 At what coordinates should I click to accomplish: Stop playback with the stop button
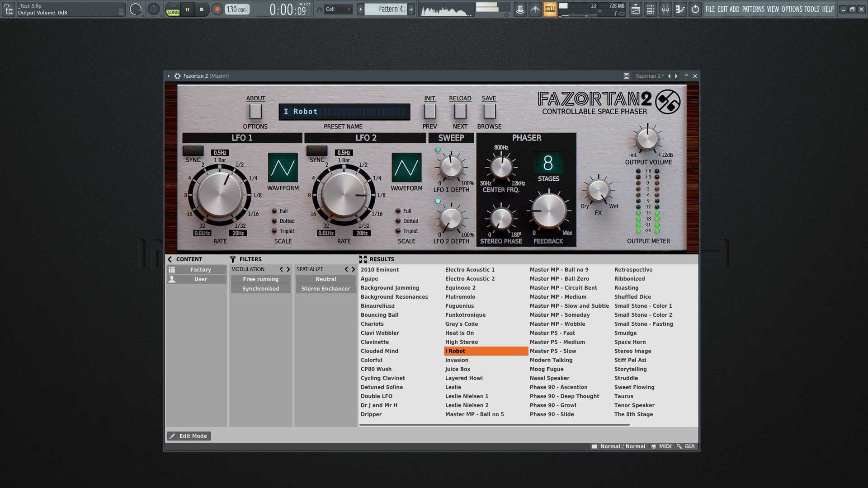click(202, 9)
